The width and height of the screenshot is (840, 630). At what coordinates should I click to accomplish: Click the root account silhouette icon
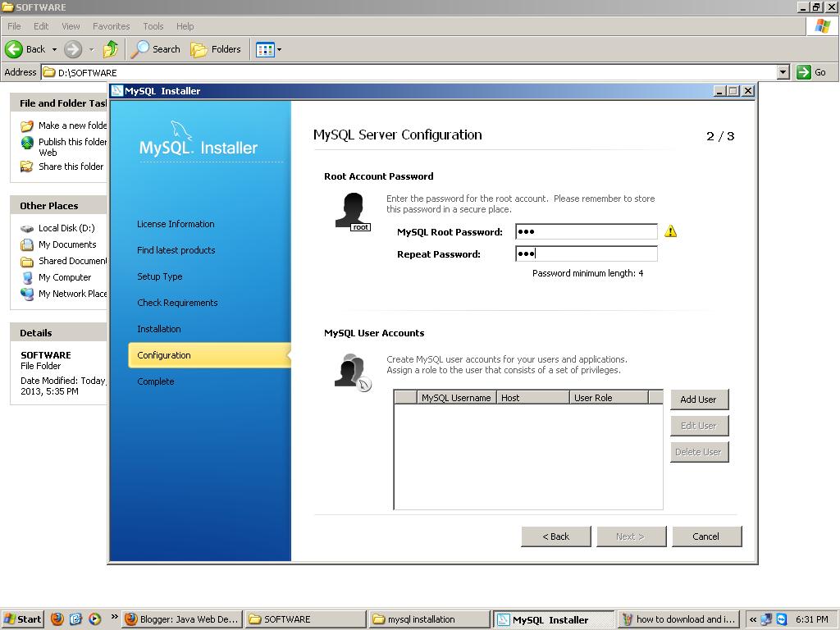tap(354, 211)
